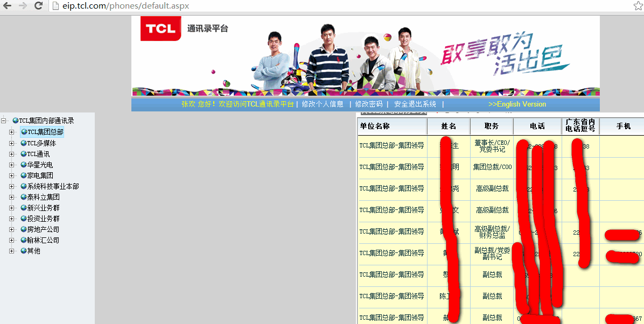Select TCL多媒体 in the tree
The height and width of the screenshot is (324, 644).
pyautogui.click(x=41, y=143)
